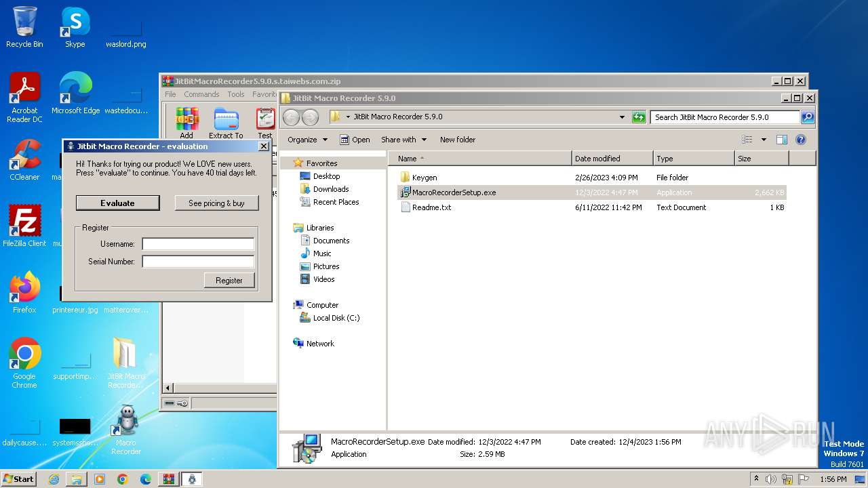Click See pricing & buy button
Image resolution: width=868 pixels, height=488 pixels.
coord(216,203)
